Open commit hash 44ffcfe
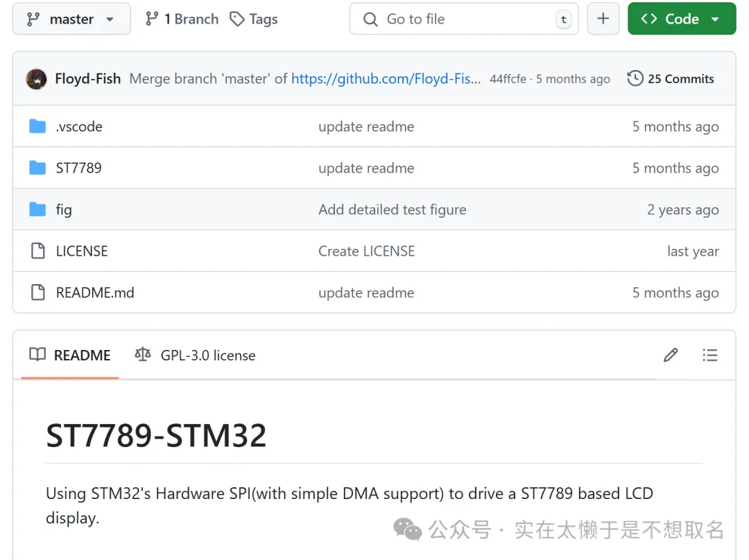Viewport: 749px width, 560px height. 508,79
